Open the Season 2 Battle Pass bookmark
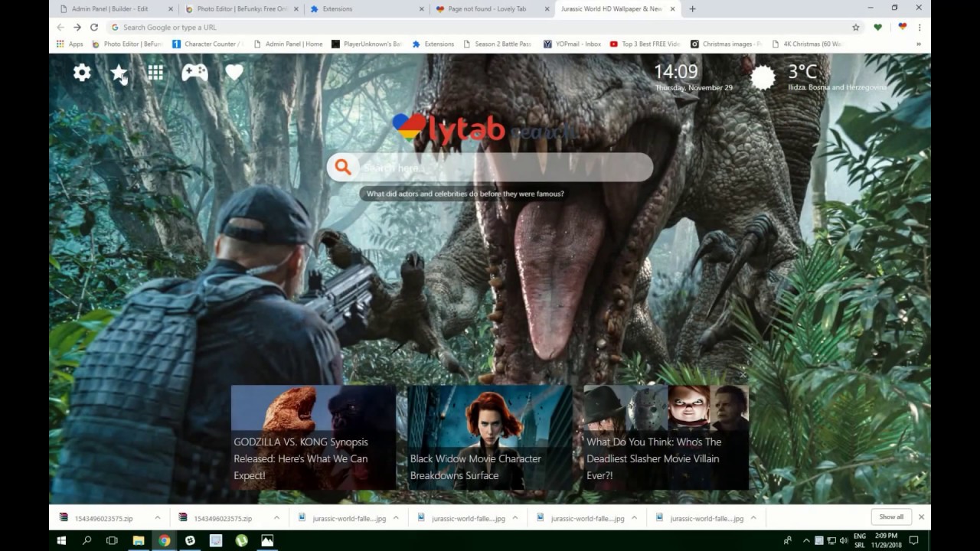 (497, 44)
